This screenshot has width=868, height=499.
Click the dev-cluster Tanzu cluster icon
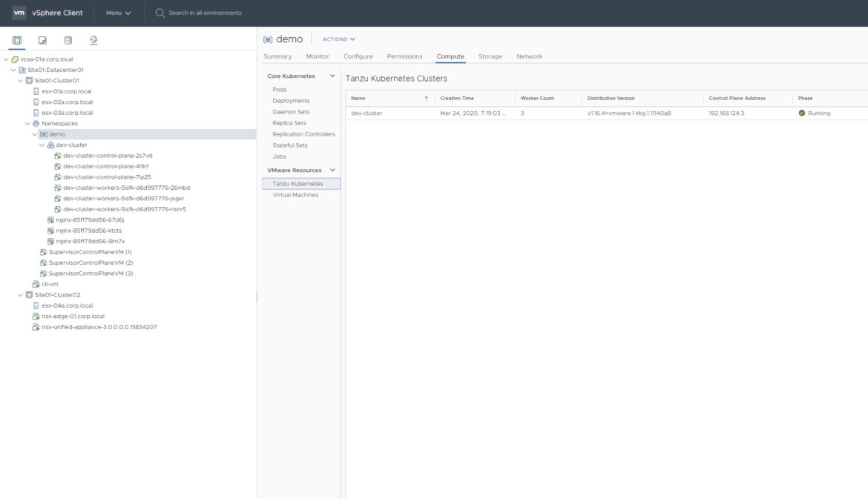(x=50, y=145)
